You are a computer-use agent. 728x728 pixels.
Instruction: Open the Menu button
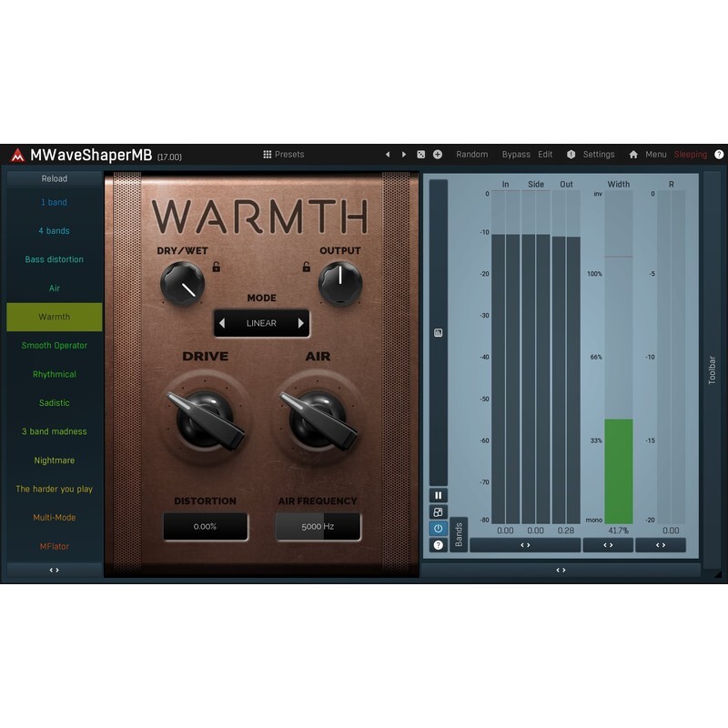tap(655, 155)
